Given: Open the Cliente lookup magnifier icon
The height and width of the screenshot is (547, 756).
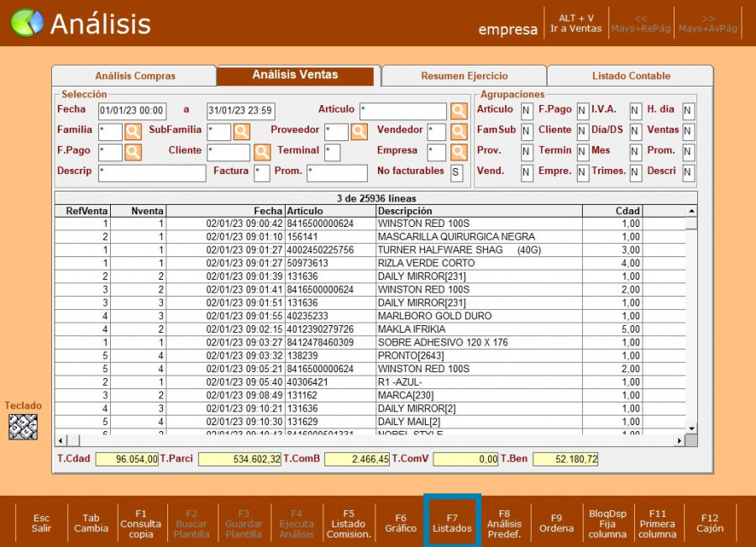Looking at the screenshot, I should (262, 152).
